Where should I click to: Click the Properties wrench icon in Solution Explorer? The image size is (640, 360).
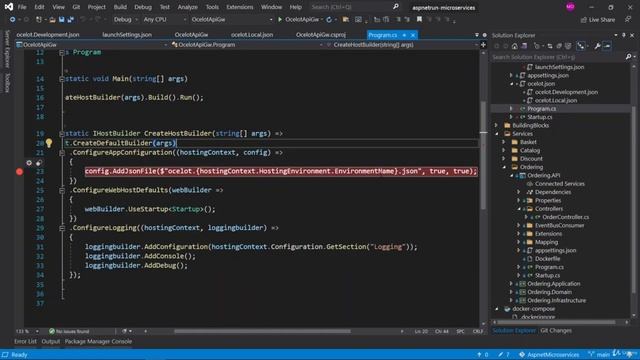click(597, 46)
